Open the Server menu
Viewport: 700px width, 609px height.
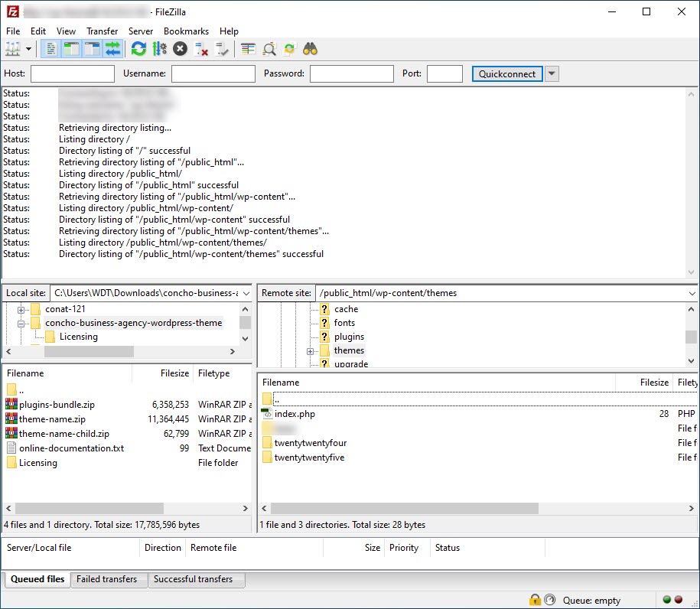(x=141, y=31)
